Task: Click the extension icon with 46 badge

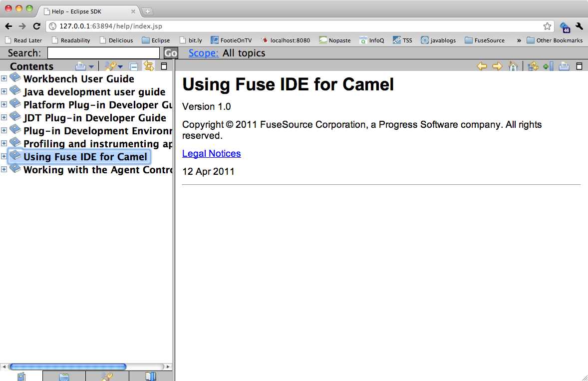Action: tap(565, 27)
